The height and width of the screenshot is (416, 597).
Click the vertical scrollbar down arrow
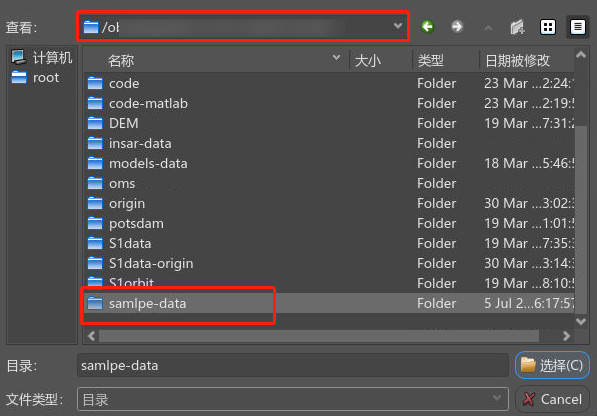tap(581, 322)
